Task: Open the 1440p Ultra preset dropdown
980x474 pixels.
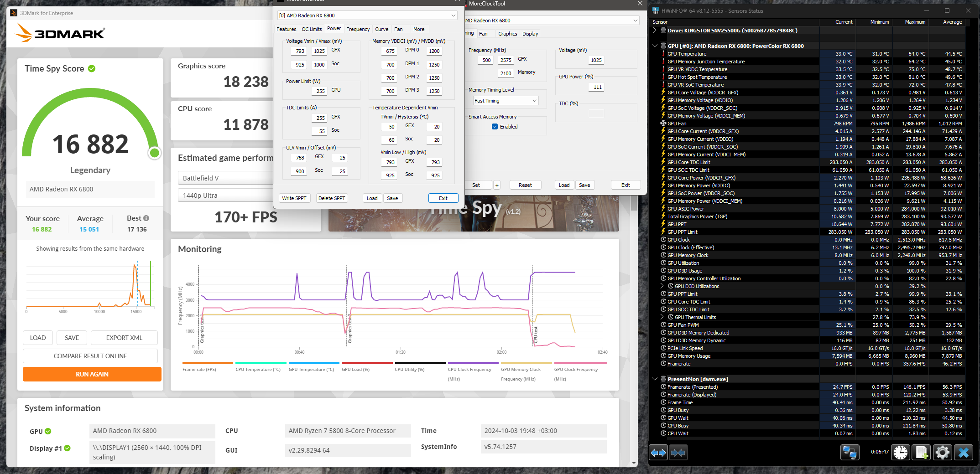Action: point(225,196)
